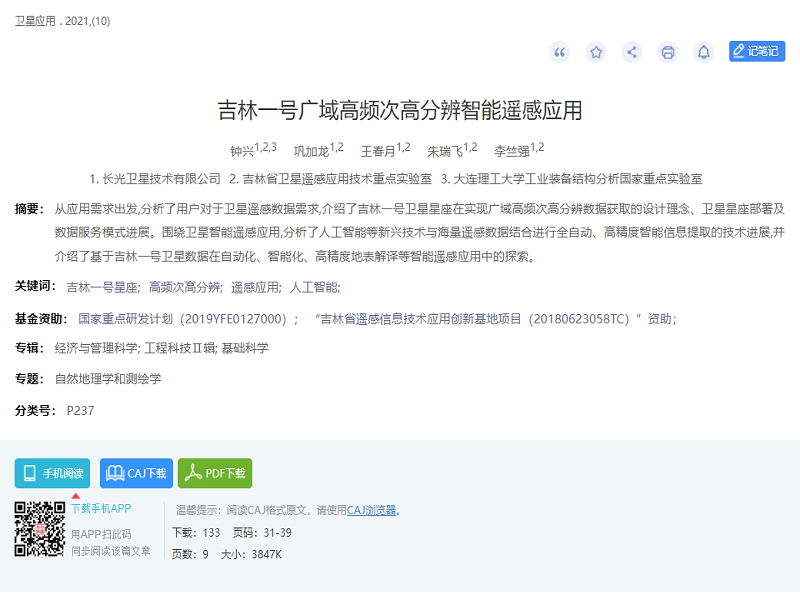Click the quote citation icon

[x=560, y=52]
